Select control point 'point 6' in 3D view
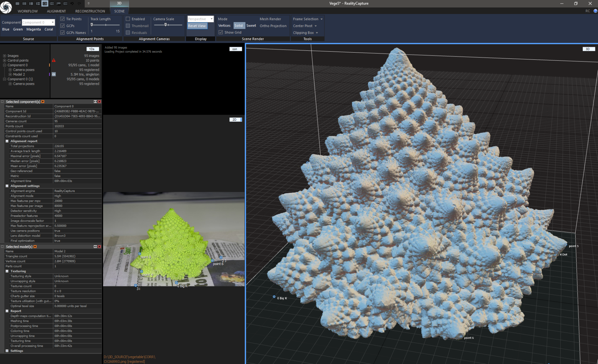The image size is (598, 364). (461, 337)
